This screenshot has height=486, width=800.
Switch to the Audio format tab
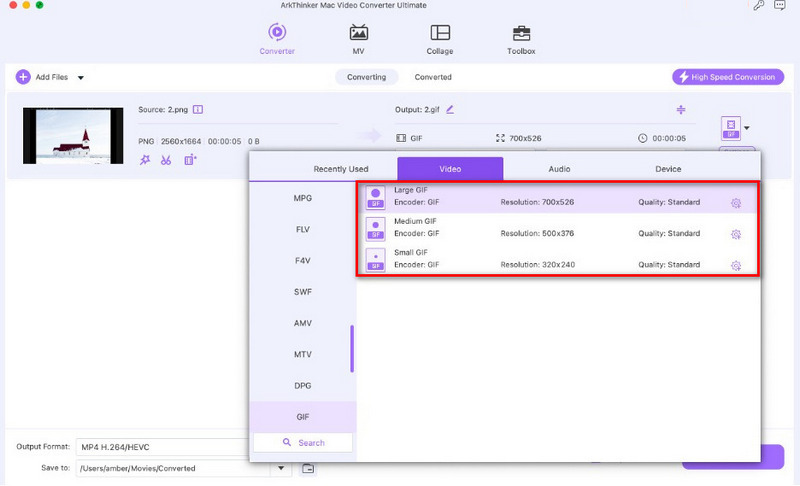click(x=559, y=169)
